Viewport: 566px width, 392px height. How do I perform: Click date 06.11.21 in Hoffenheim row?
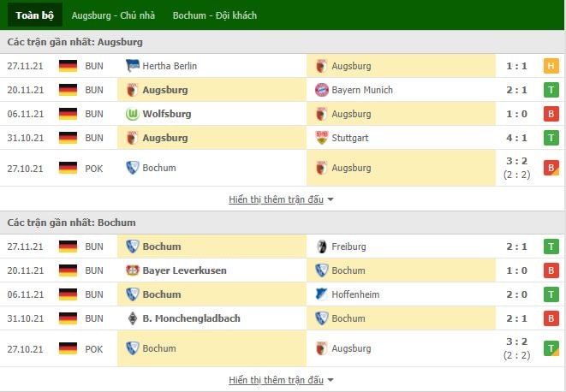coord(26,294)
